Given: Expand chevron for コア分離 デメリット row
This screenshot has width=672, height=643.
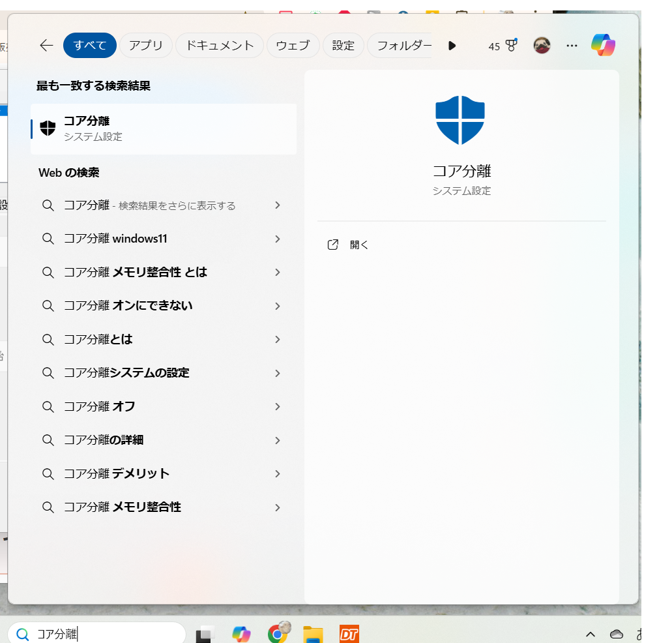Looking at the screenshot, I should click(x=278, y=473).
